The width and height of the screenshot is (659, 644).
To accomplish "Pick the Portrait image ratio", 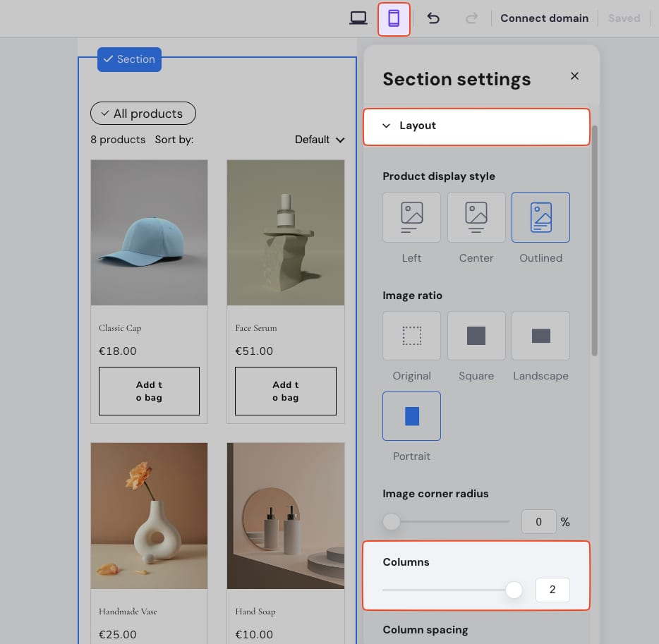I will pyautogui.click(x=411, y=416).
